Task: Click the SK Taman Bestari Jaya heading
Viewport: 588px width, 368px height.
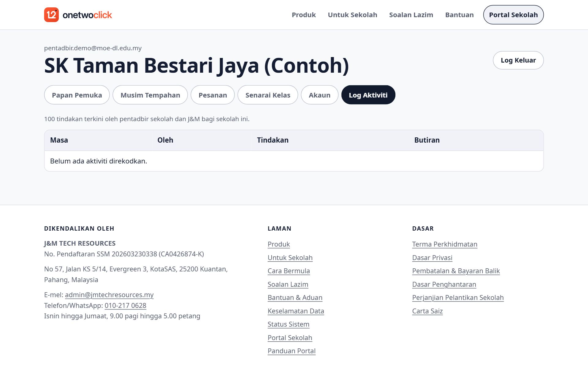Action: click(x=197, y=65)
